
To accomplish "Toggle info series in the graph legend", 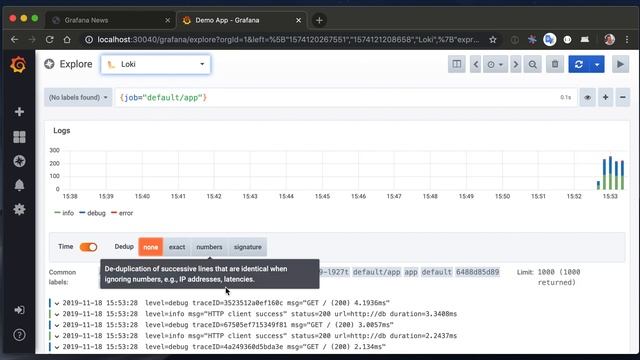I will point(64,213).
